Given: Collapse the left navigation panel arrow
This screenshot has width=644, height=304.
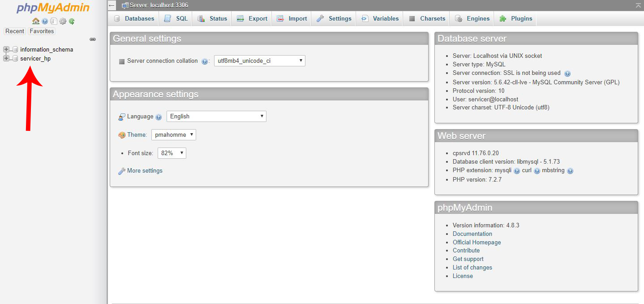Looking at the screenshot, I should [x=111, y=5].
